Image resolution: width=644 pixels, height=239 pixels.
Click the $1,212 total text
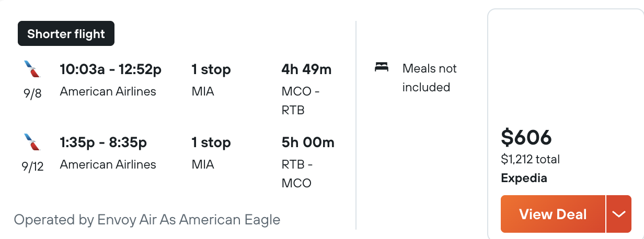pos(531,159)
